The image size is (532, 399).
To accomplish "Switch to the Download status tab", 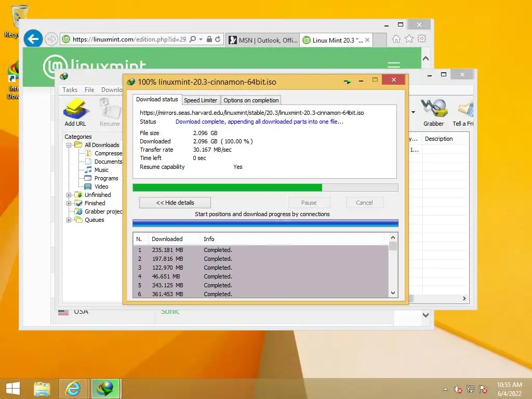I will (x=157, y=99).
